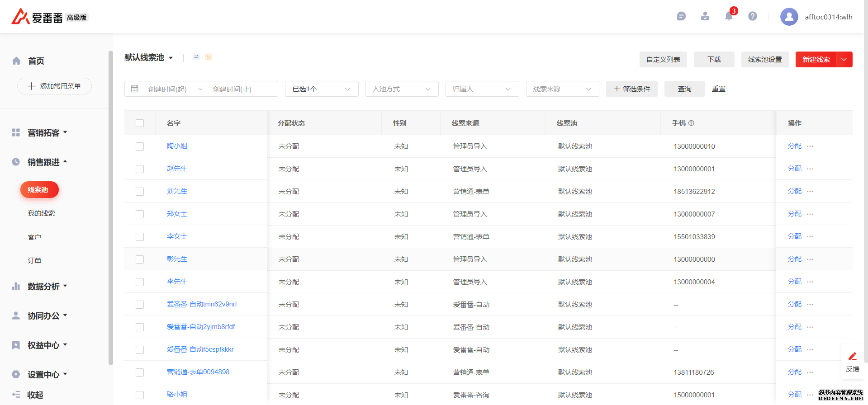The height and width of the screenshot is (405, 868).
Task: Open the user avatar icon
Action: click(x=789, y=17)
